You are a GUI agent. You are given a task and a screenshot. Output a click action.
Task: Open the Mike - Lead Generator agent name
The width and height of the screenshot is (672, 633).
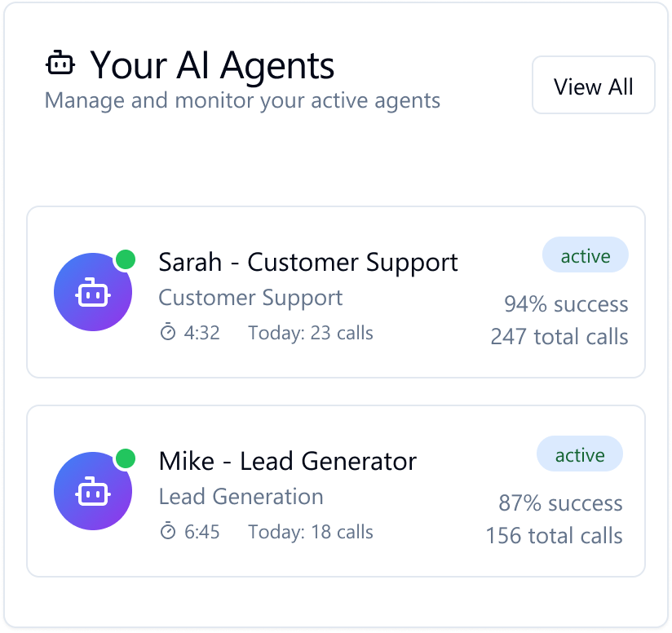[288, 462]
